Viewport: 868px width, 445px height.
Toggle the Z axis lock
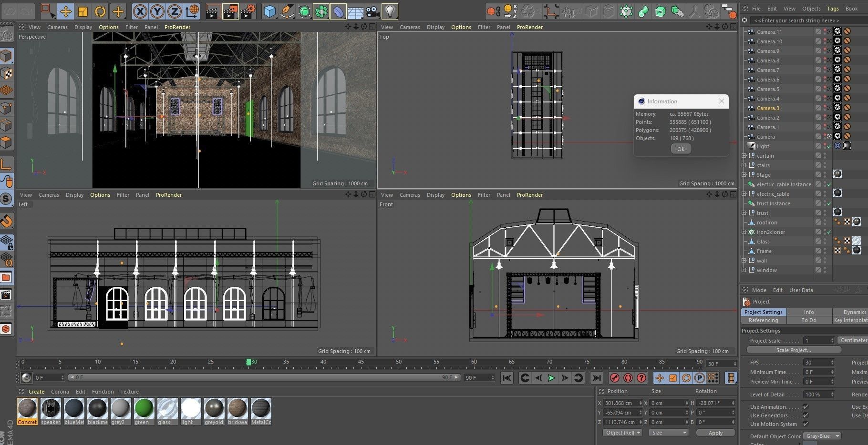[x=175, y=11]
